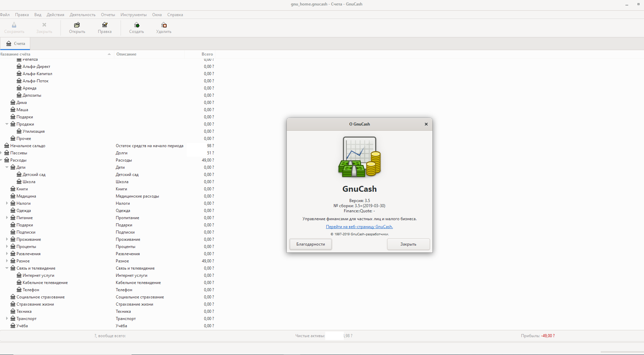Click the Закрыть toolbar icon

44,25
